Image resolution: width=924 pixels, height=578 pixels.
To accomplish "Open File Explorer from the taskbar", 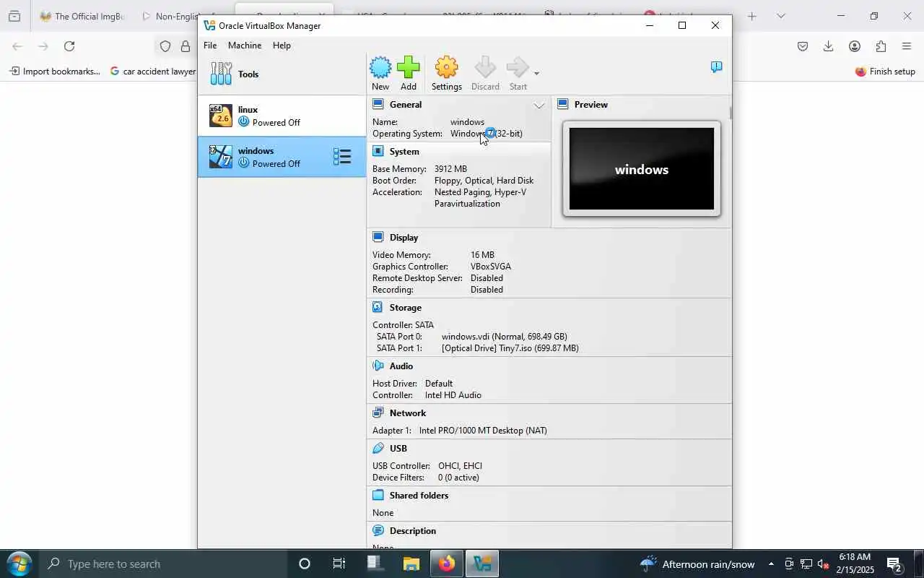I will 411,564.
